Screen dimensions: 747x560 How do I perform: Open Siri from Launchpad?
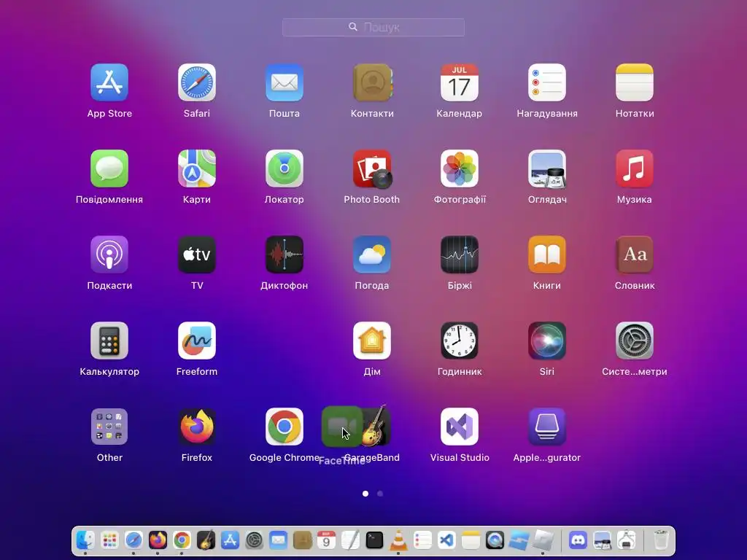[x=547, y=341]
